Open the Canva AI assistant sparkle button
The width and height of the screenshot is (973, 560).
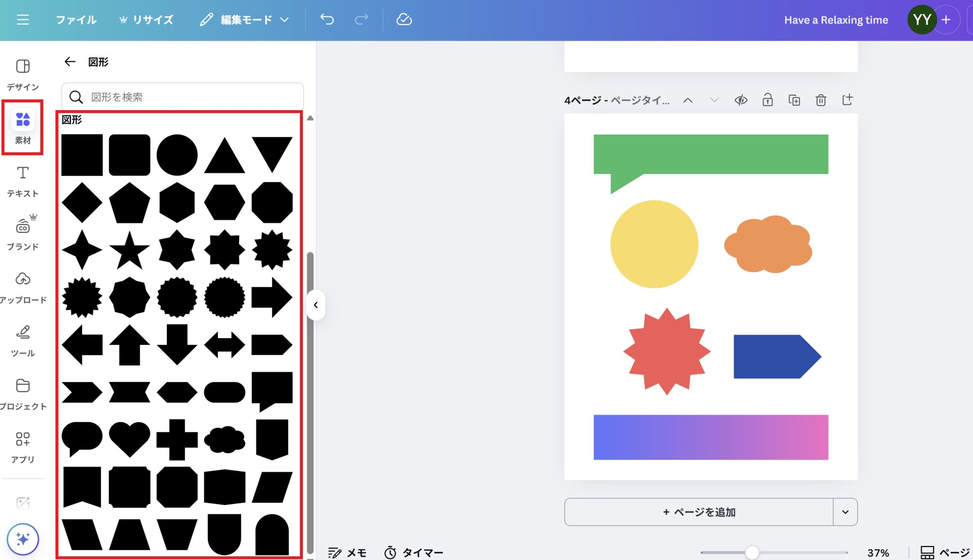coord(23,539)
